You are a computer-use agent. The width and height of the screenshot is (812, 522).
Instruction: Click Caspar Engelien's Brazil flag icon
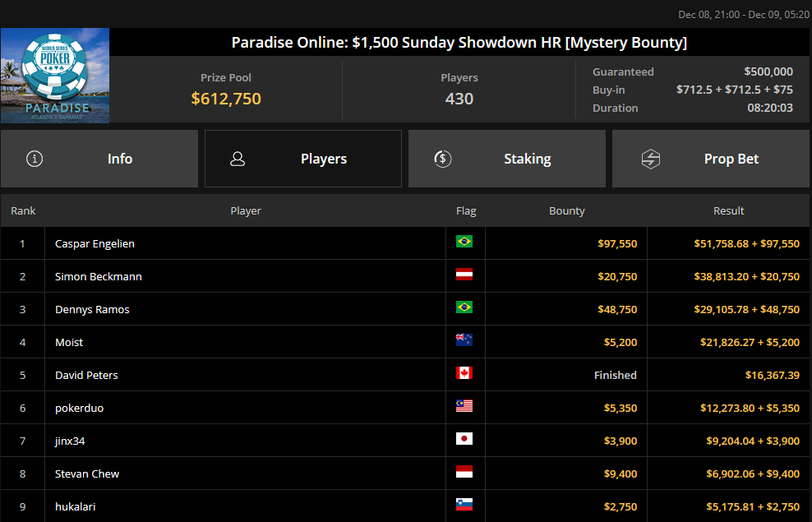click(x=464, y=243)
